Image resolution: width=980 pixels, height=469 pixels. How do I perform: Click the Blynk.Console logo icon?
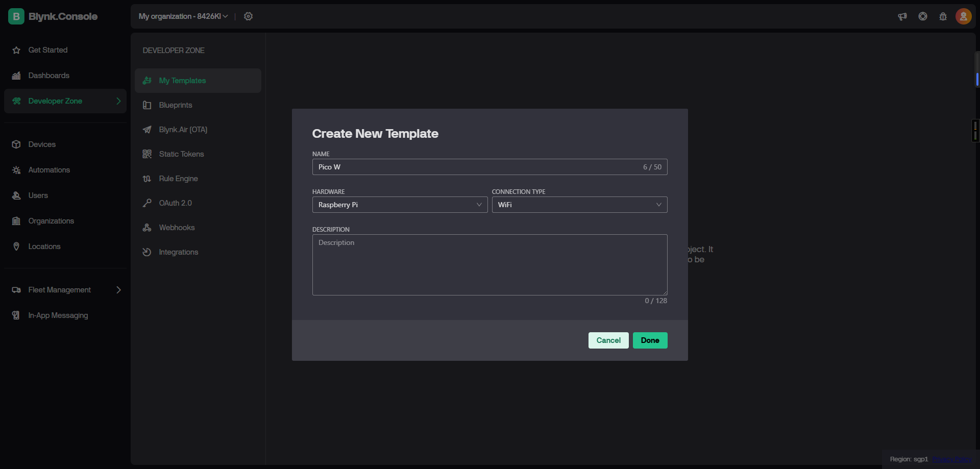16,16
